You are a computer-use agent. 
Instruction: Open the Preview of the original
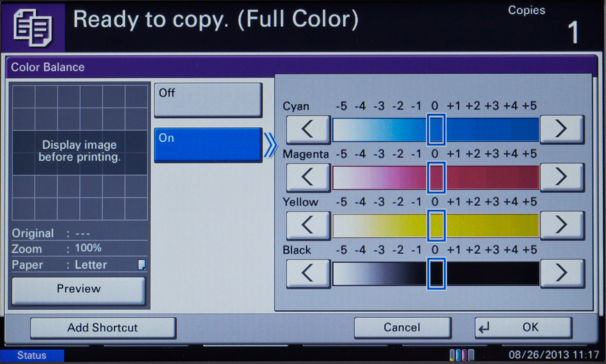tap(79, 291)
